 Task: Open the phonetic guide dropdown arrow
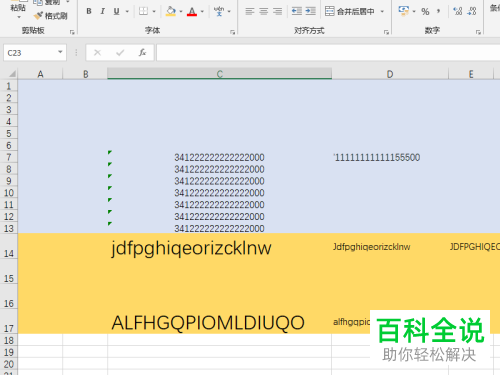[229, 12]
